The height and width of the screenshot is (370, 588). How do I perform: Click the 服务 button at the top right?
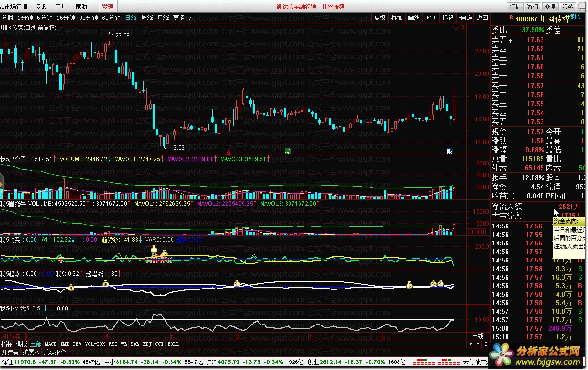pyautogui.click(x=568, y=7)
